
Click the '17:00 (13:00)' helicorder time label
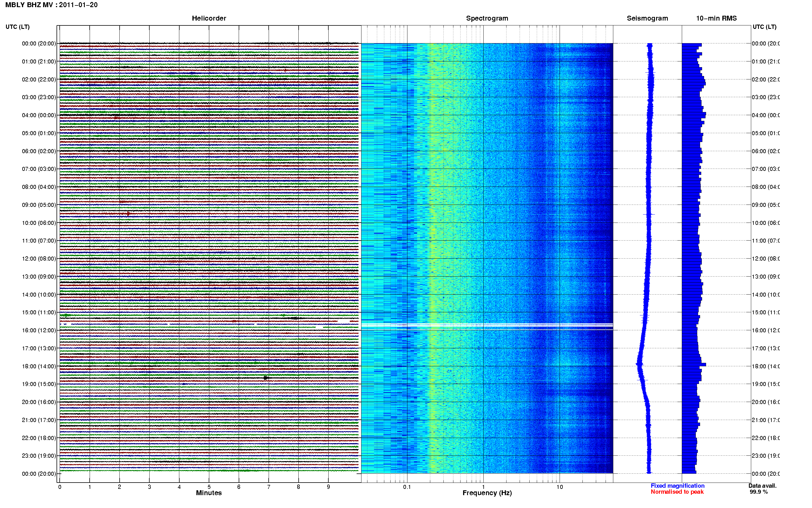39,348
